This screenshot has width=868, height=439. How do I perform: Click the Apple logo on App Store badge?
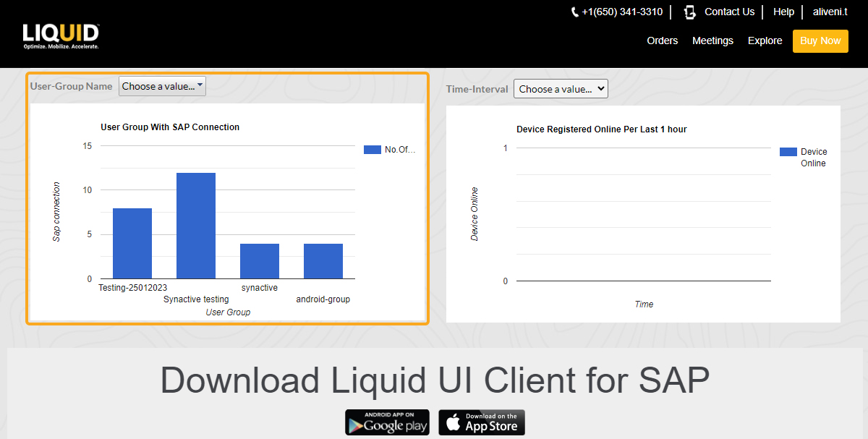pyautogui.click(x=454, y=422)
